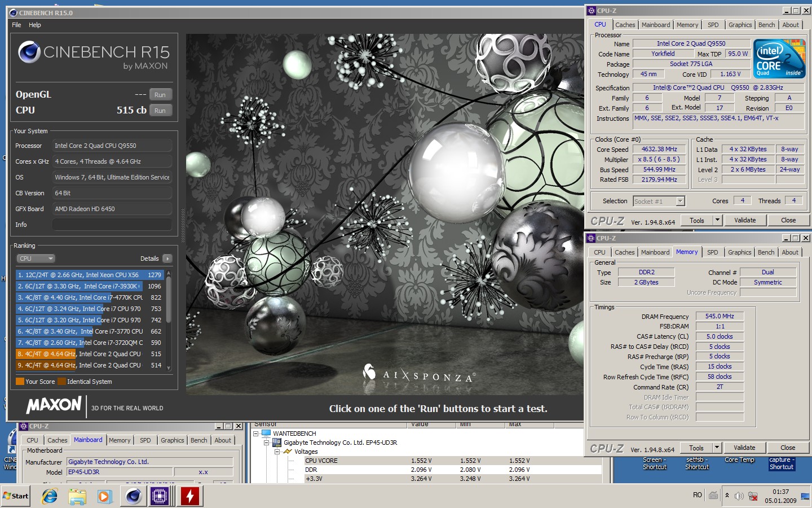Select the Core Temp desktop shortcut

739,460
